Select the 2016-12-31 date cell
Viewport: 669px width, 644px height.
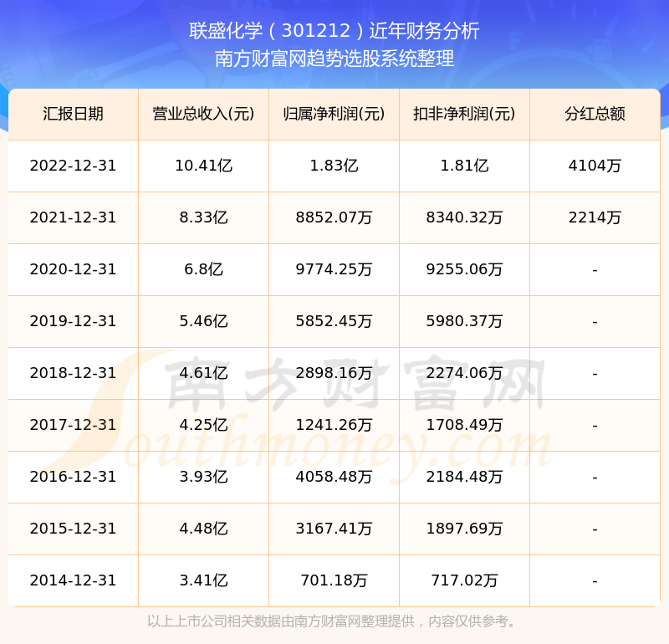73,477
